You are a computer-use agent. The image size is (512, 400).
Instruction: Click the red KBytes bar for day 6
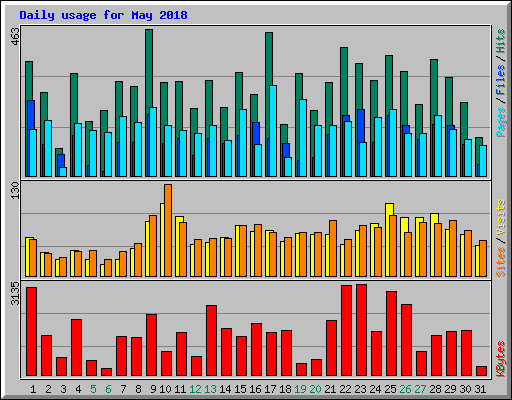(107, 372)
